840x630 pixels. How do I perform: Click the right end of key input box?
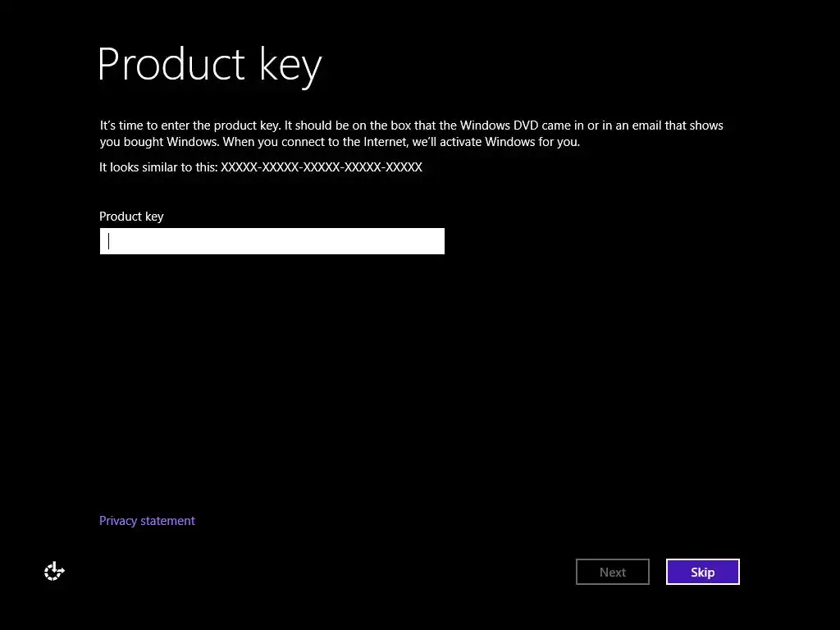pos(436,241)
